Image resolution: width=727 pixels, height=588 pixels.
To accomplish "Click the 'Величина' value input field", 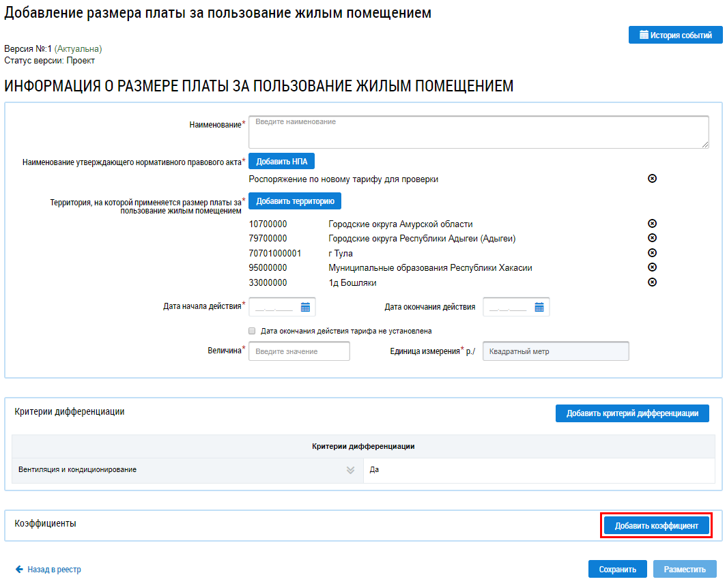I will 299,351.
